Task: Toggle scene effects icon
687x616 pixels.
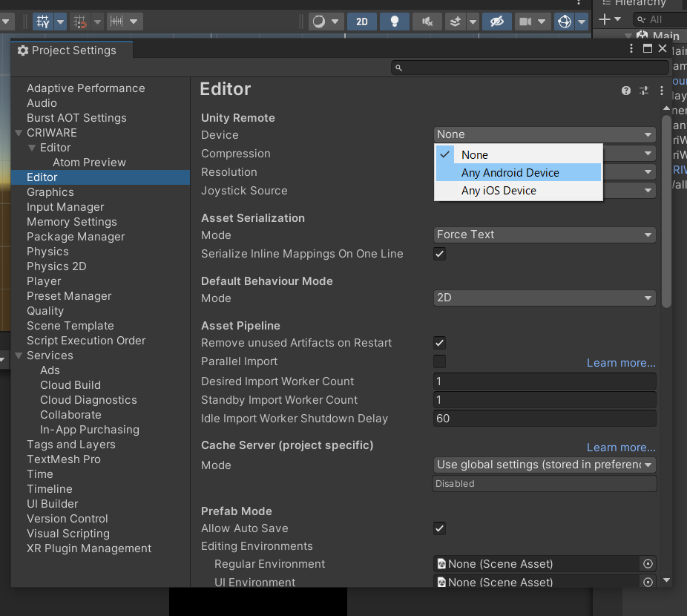Action: pos(456,22)
